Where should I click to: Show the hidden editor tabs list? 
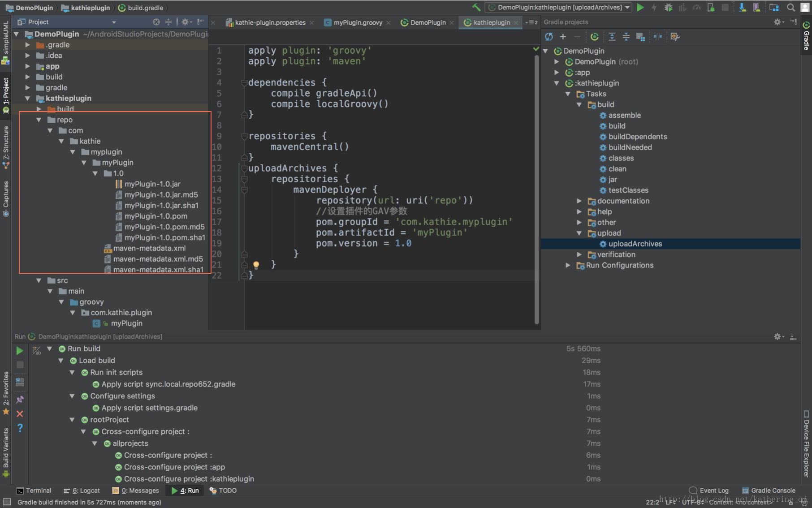(x=531, y=22)
